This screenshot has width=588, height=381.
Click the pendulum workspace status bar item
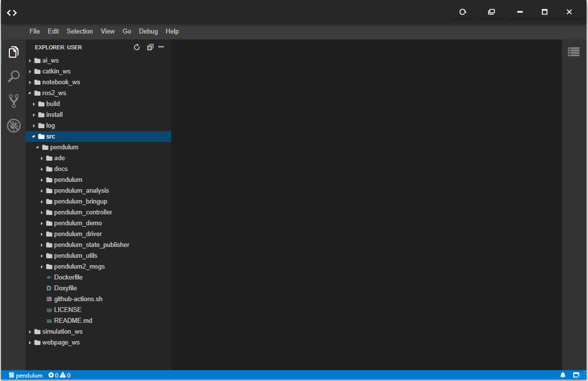tap(26, 375)
